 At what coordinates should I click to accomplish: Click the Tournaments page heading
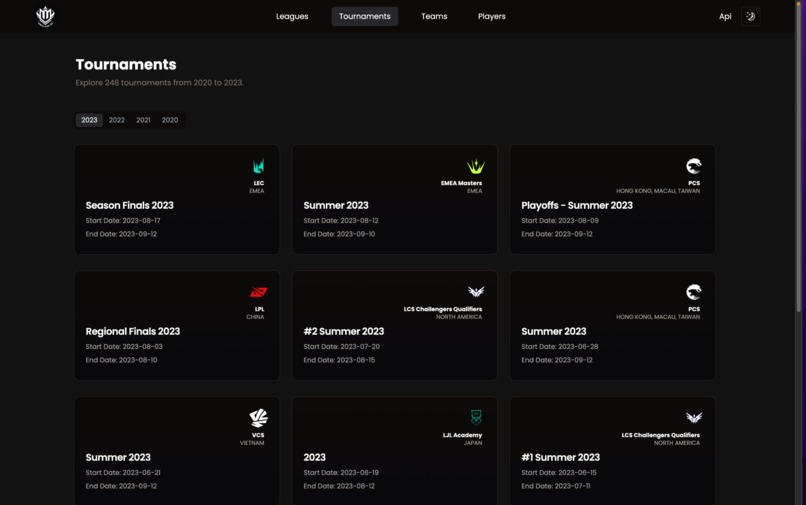(x=126, y=64)
